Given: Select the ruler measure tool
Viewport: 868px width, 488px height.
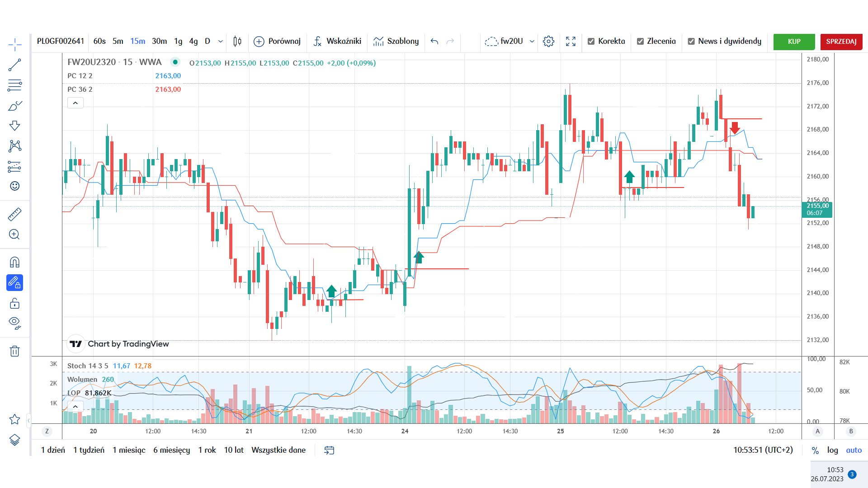Looking at the screenshot, I should pyautogui.click(x=14, y=214).
